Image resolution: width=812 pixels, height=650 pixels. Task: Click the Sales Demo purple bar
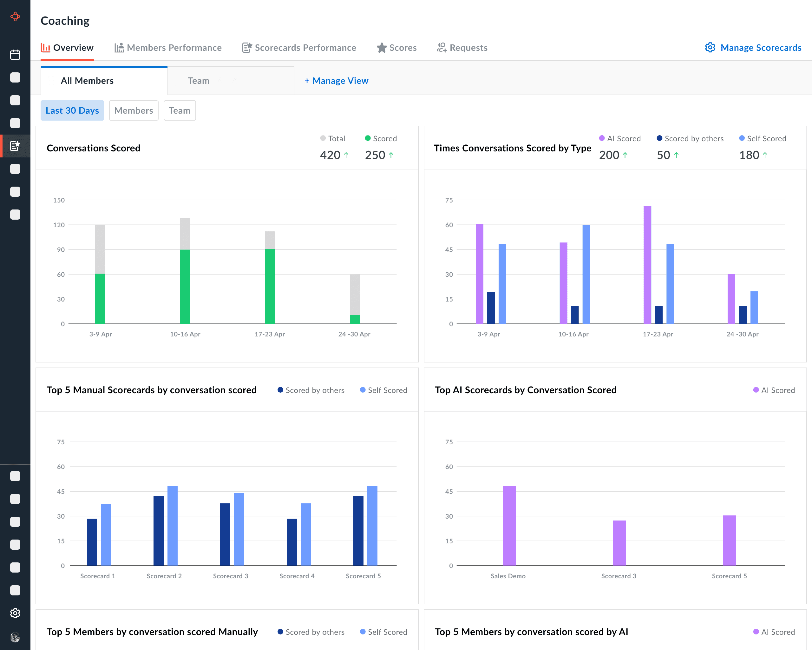click(509, 526)
